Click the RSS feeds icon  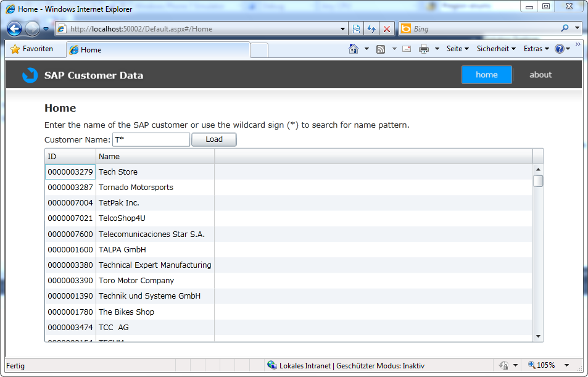(381, 49)
